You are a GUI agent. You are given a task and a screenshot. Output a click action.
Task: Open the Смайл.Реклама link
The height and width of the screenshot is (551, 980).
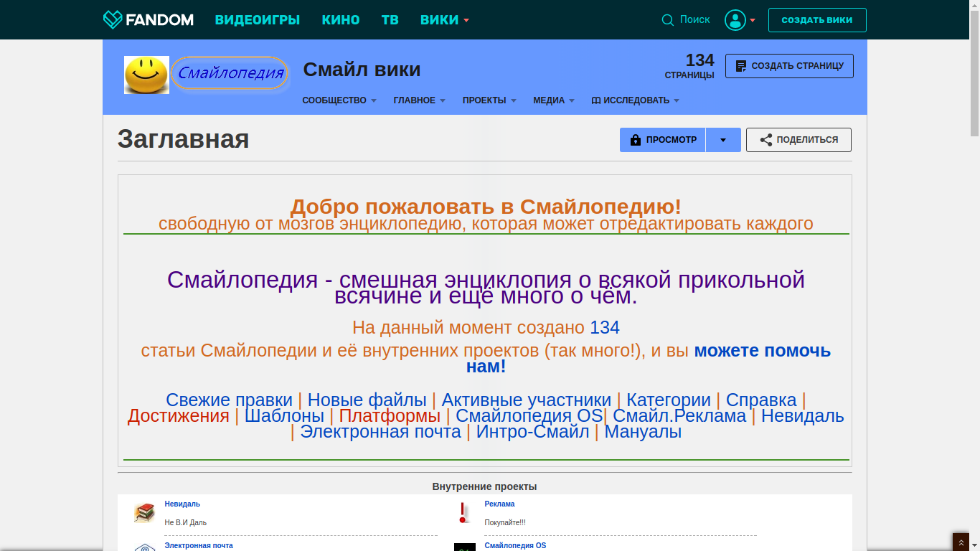(x=679, y=415)
